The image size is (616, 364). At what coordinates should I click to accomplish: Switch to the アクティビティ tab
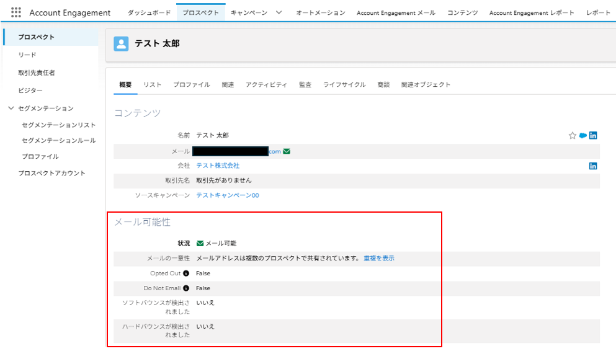[x=266, y=84]
